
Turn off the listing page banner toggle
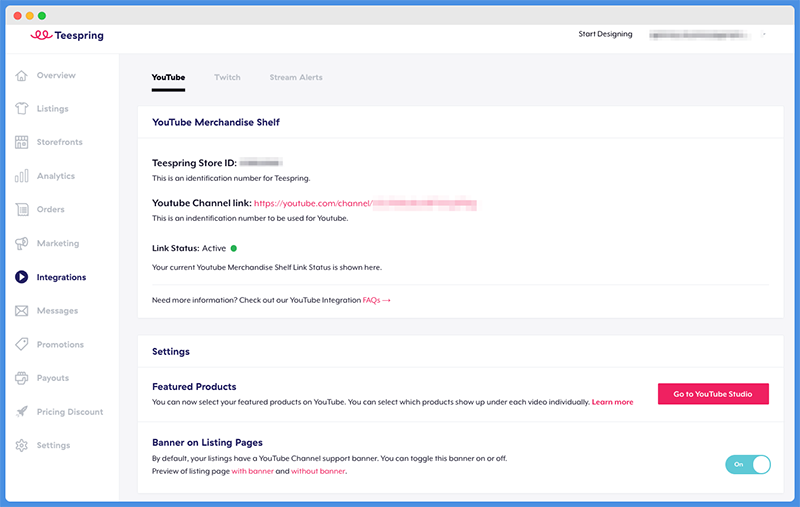click(x=748, y=464)
